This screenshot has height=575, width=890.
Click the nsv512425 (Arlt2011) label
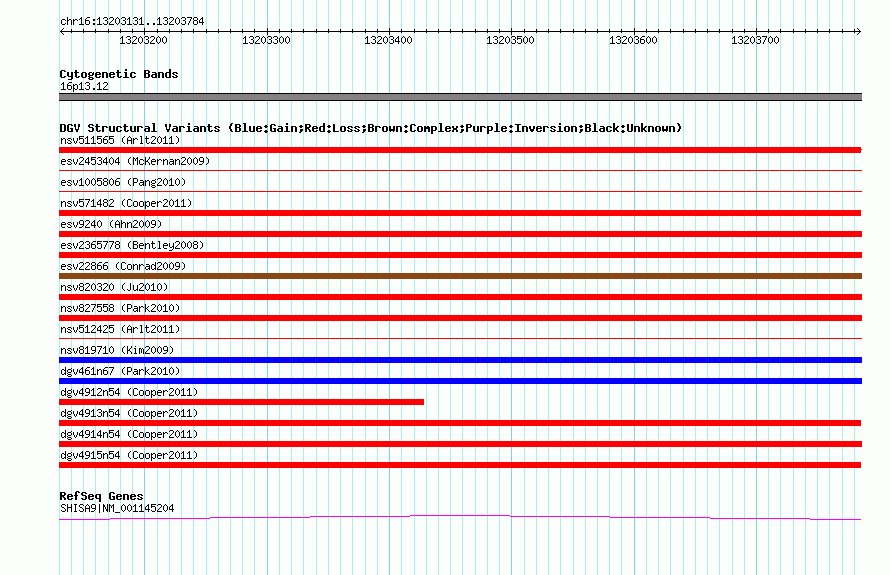tap(120, 329)
